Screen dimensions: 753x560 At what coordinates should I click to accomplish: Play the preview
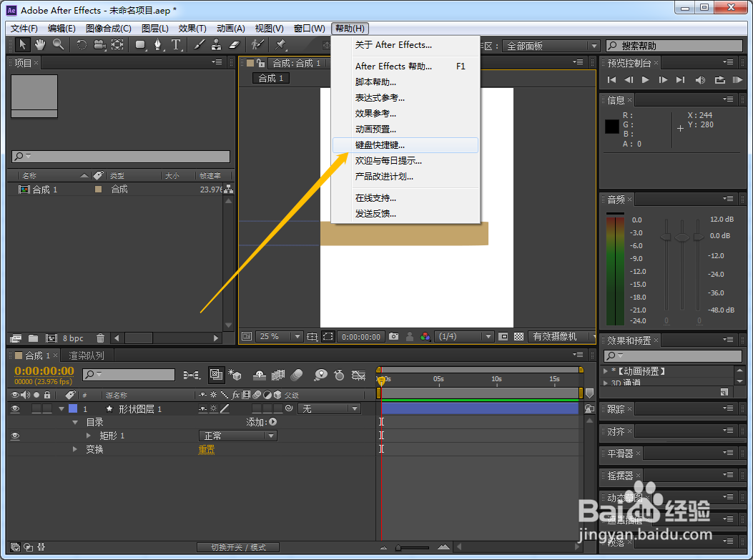(646, 79)
